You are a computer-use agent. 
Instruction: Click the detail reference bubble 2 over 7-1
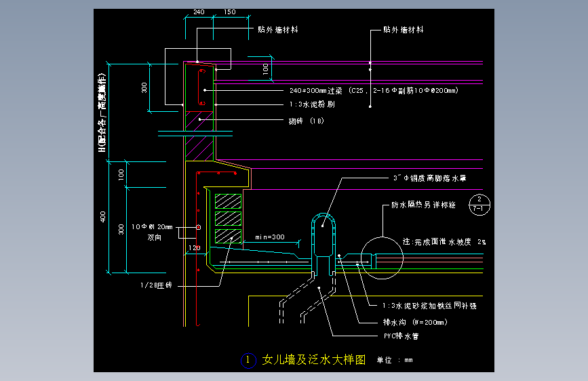[x=479, y=205]
